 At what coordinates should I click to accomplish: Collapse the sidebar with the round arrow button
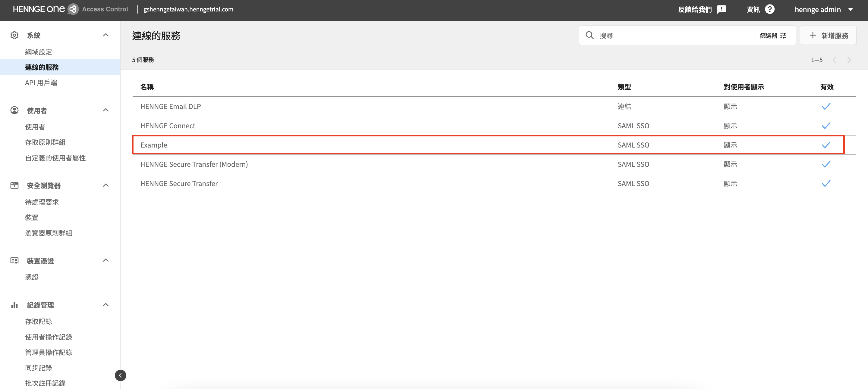[120, 375]
